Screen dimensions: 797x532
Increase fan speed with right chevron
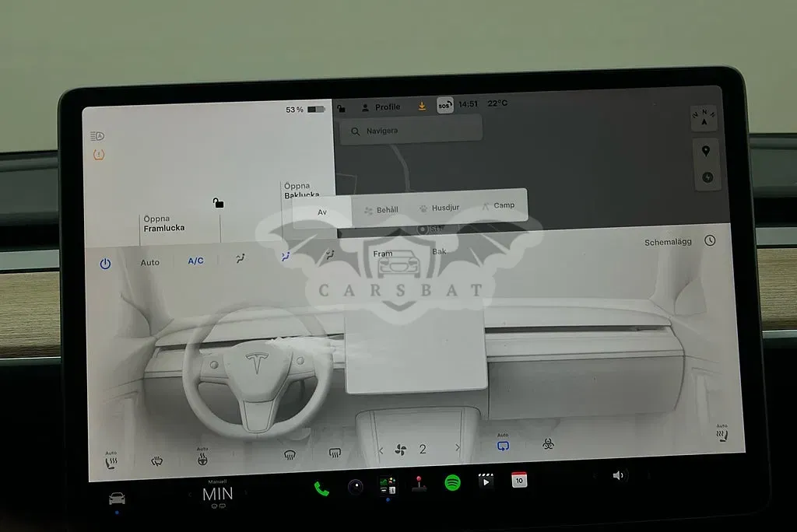click(458, 447)
